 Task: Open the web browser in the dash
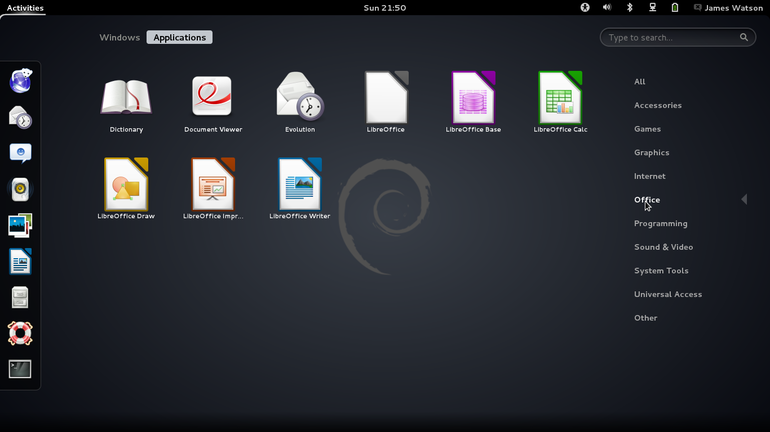tap(20, 81)
